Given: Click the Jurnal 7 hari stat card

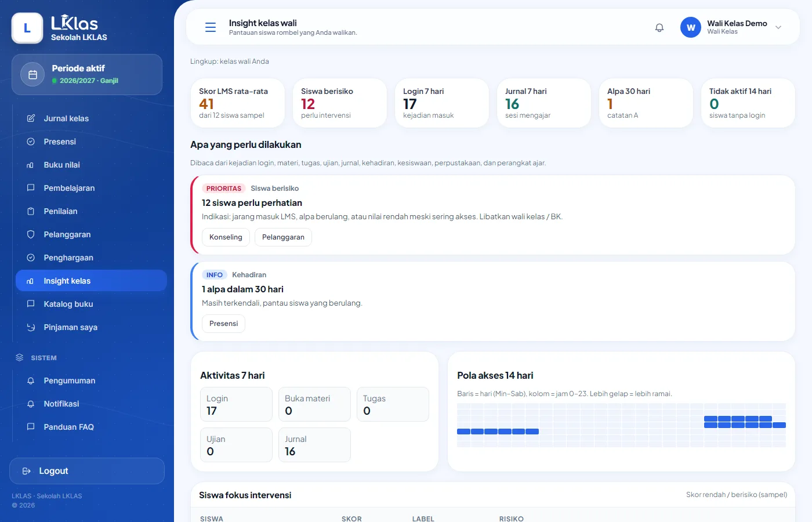Looking at the screenshot, I should (x=543, y=103).
